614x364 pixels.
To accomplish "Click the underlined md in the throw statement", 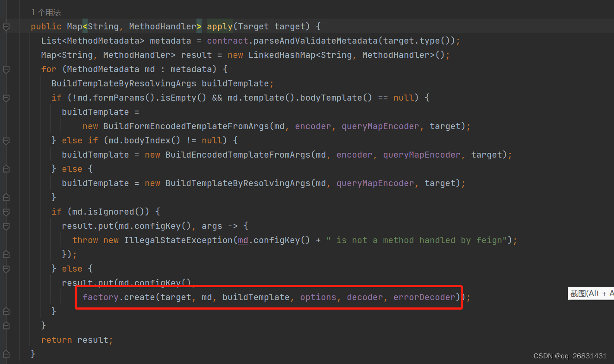I will click(x=243, y=241).
